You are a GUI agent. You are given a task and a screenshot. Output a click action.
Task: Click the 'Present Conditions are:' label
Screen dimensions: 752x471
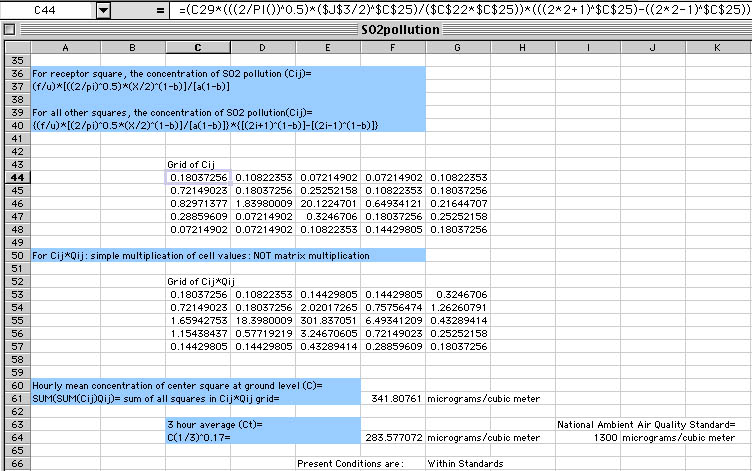[x=350, y=464]
